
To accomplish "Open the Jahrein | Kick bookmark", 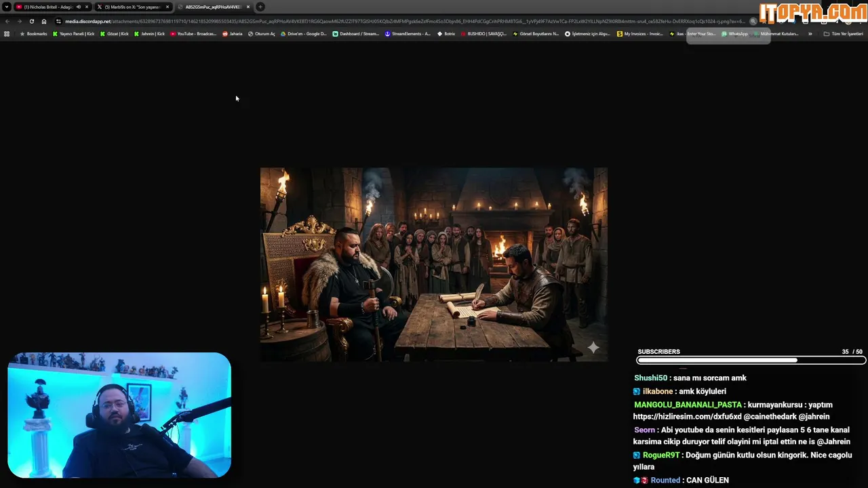I will (149, 33).
